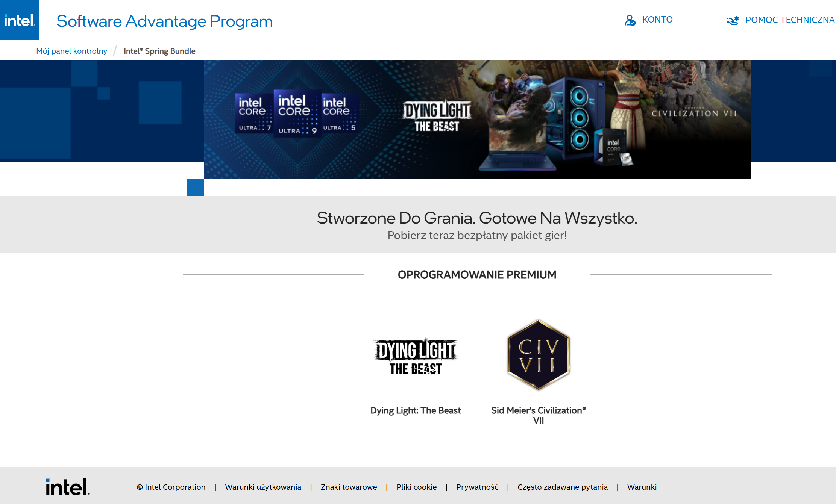Click the Dying Light The Beast logo

tap(415, 356)
